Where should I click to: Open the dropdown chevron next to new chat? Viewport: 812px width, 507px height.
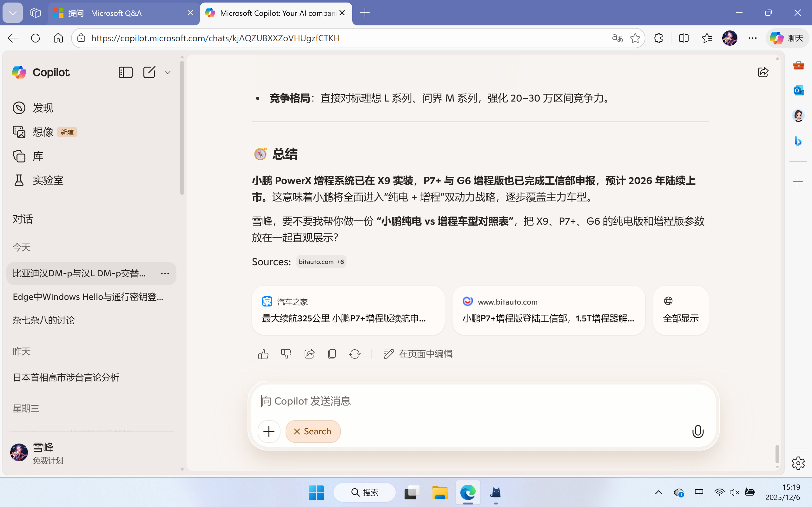167,72
